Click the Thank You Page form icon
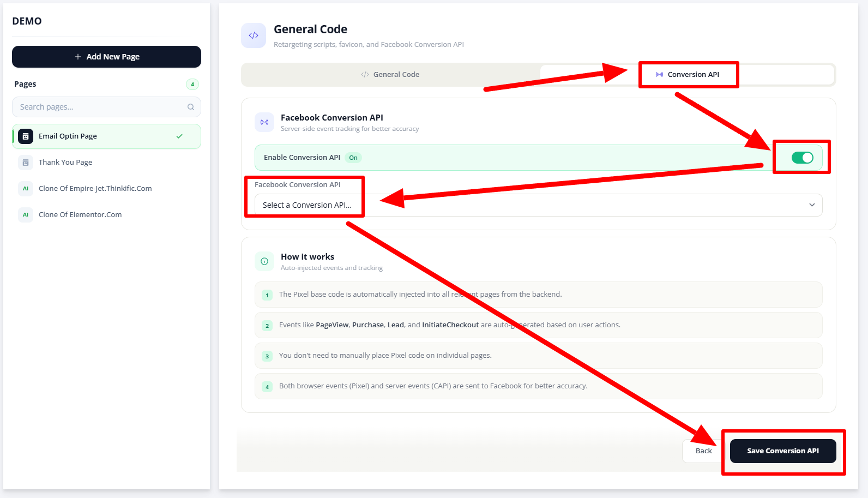Viewport: 868px width, 498px height. [26, 163]
